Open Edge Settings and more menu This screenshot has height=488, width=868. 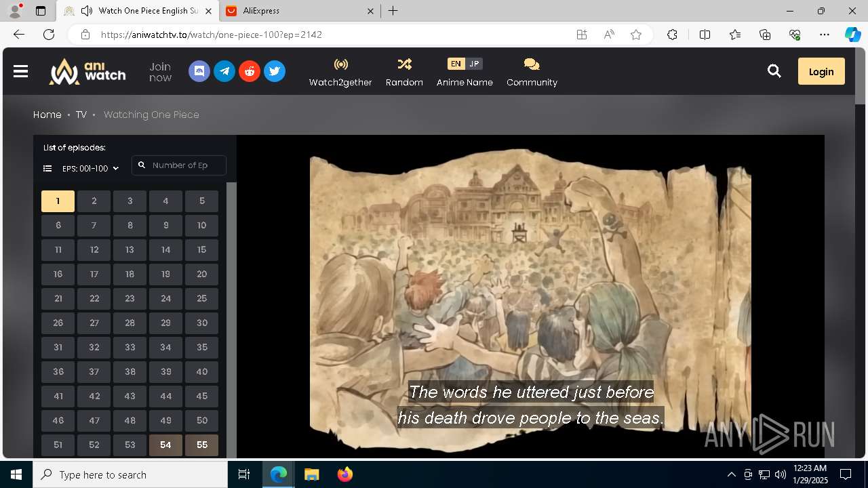pyautogui.click(x=825, y=35)
